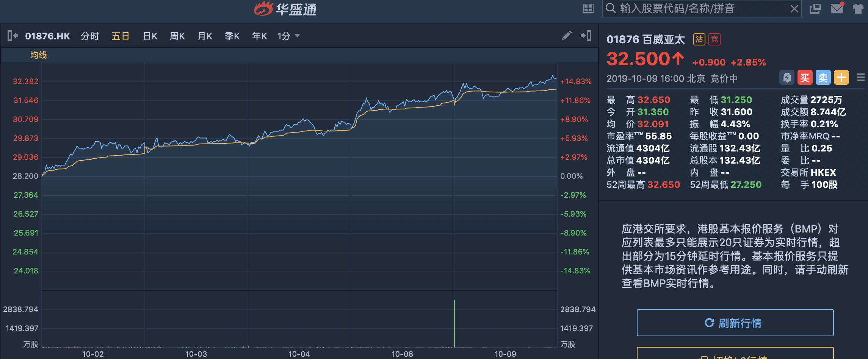Select the pencil drawing tool
The height and width of the screenshot is (359, 868).
pos(567,36)
